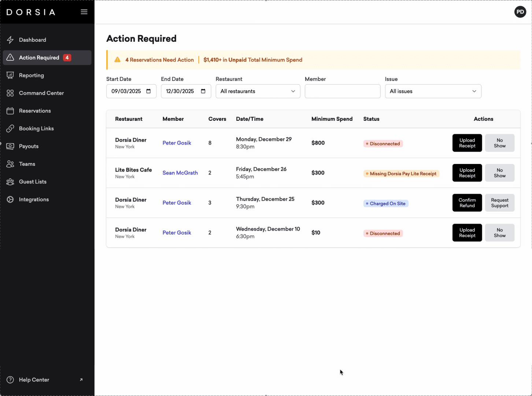Click the Teams people icon
Viewport: 532px width, 396px height.
10,164
